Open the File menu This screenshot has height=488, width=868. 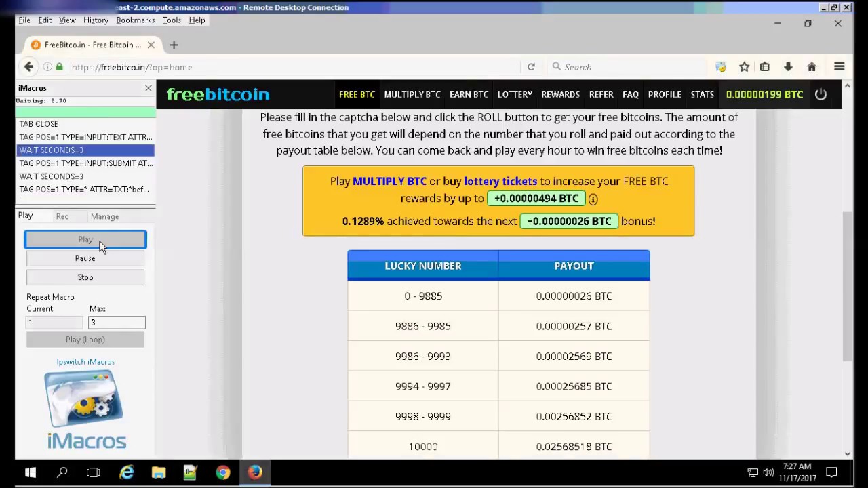click(x=24, y=20)
